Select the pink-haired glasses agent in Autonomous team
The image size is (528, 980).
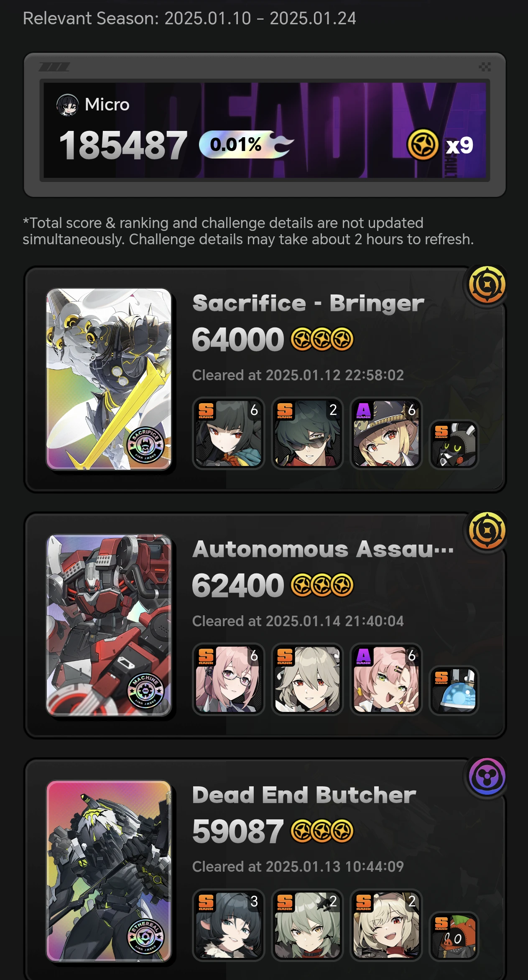(228, 679)
